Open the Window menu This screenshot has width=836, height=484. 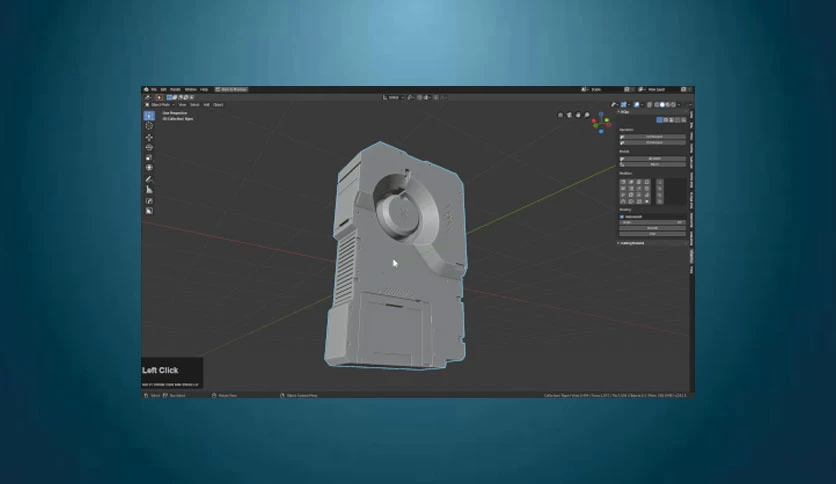point(190,90)
